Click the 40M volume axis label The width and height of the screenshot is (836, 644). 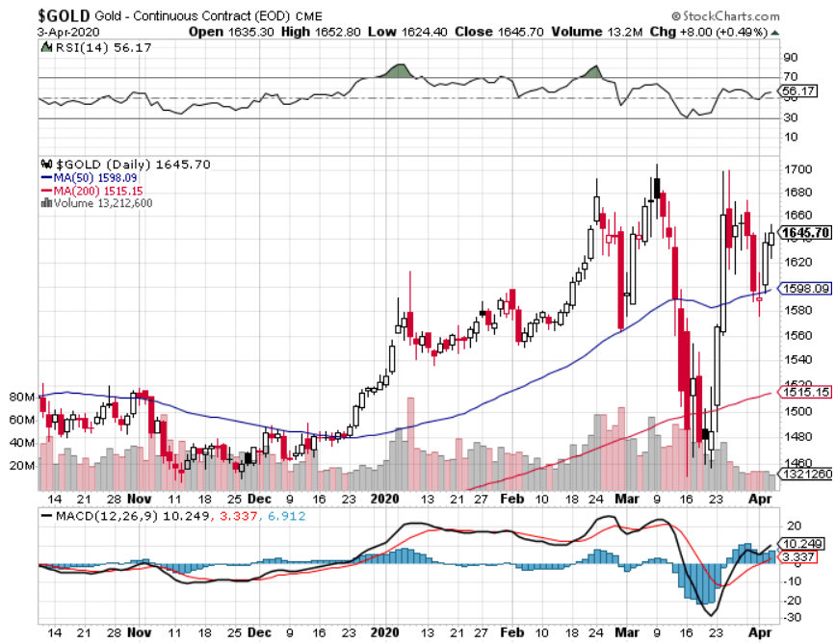22,443
